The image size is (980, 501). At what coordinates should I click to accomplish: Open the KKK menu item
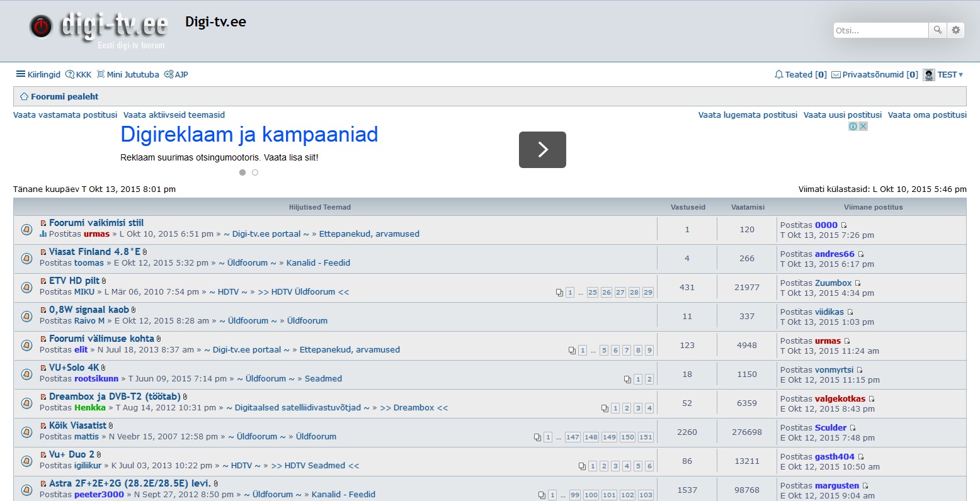[79, 74]
